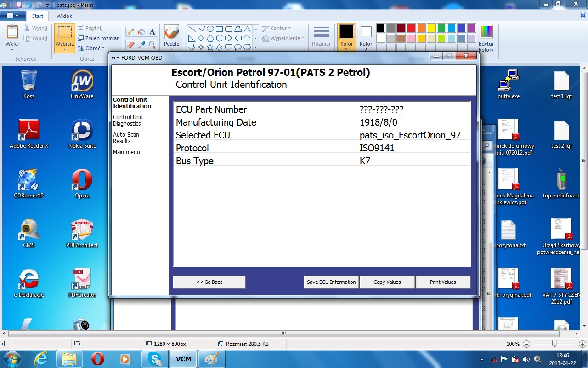Screen dimensions: 588x368
Task: Pick the red color swatch in palette
Action: pyautogui.click(x=411, y=28)
